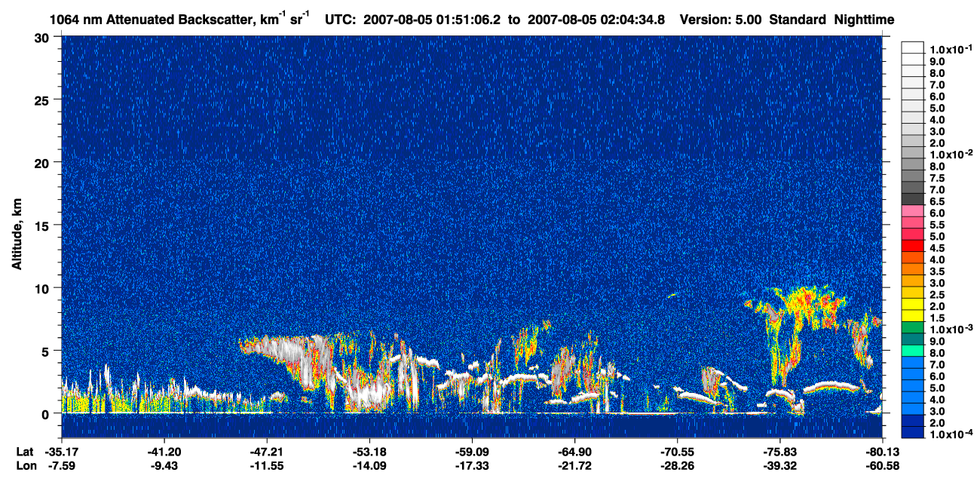Click latitude value '-53.18'
This screenshot has width=980, height=503.
369,451
